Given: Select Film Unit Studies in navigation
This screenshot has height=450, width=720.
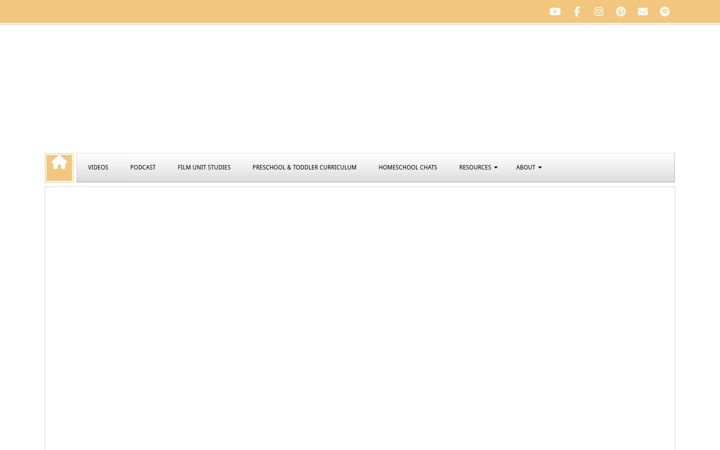Looking at the screenshot, I should click(x=204, y=168).
